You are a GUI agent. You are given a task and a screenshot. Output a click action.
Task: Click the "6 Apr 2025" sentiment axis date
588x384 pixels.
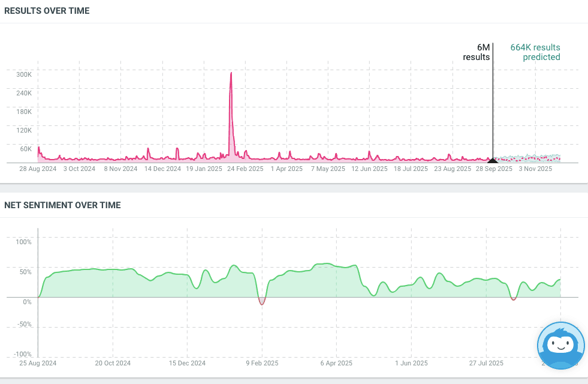(x=336, y=364)
